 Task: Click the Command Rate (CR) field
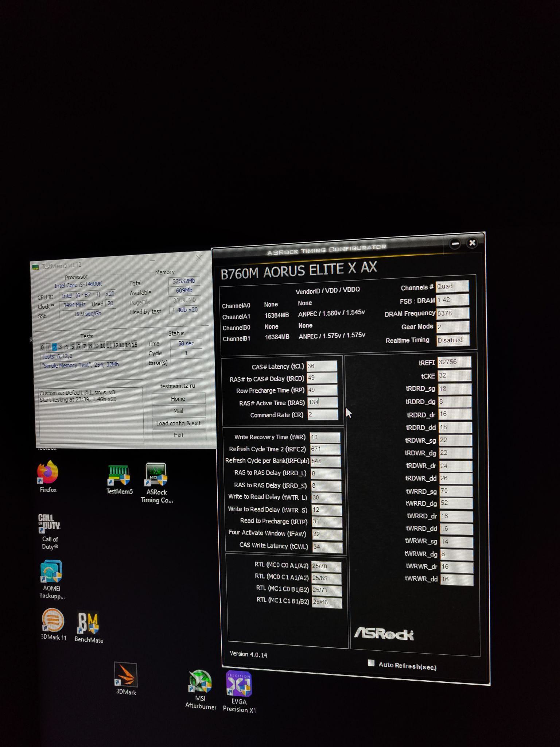click(323, 414)
